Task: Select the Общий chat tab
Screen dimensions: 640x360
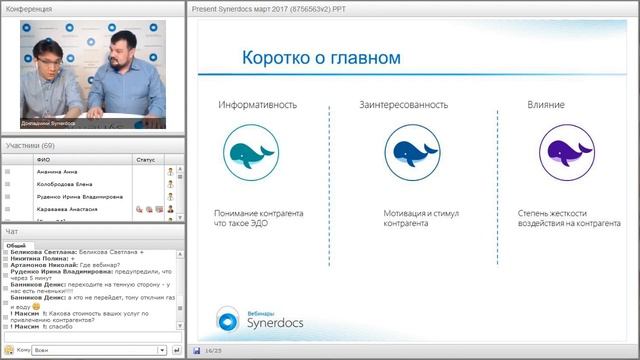Action: pos(16,246)
